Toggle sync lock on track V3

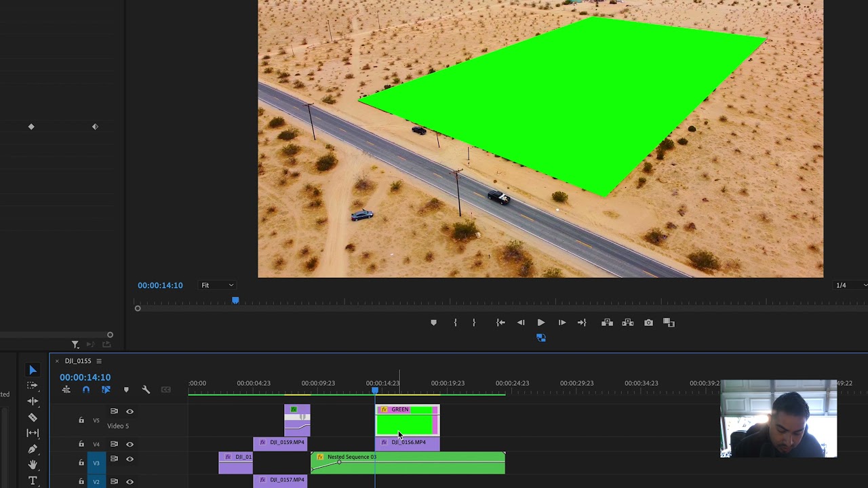click(114, 459)
